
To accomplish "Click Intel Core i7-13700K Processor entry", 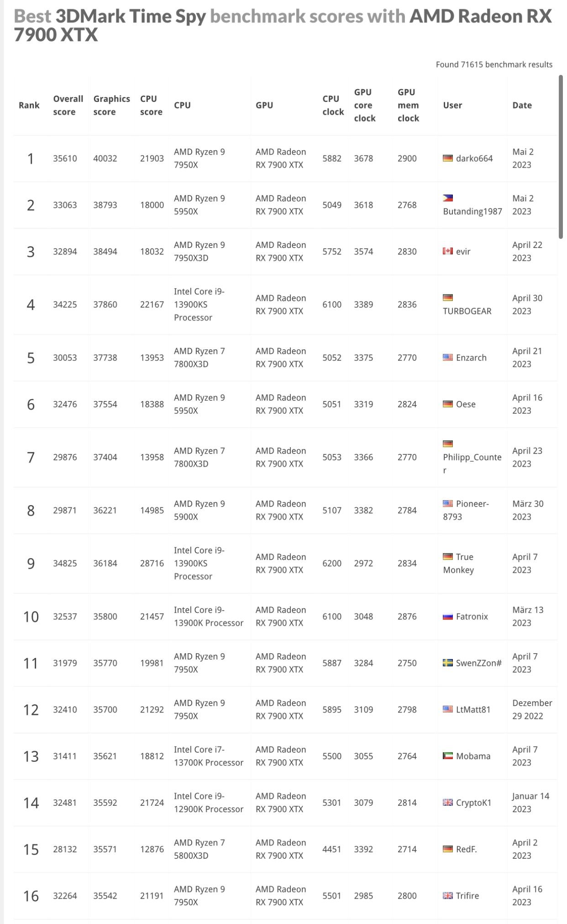I will [x=209, y=756].
